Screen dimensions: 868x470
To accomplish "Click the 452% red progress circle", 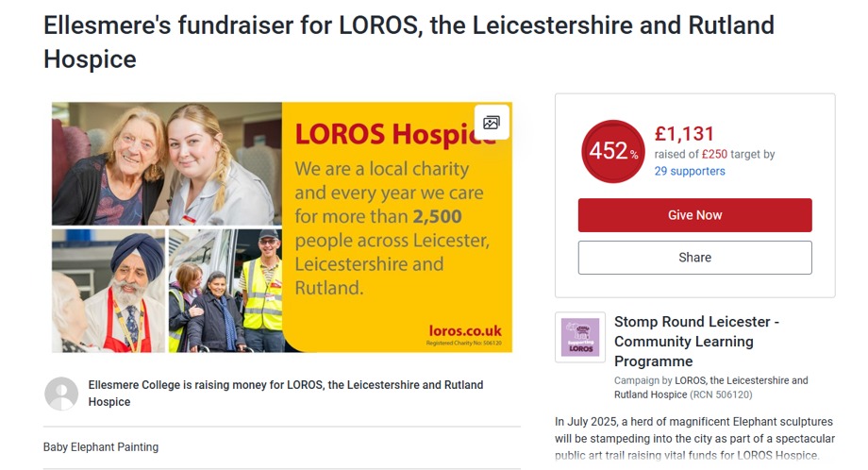I will coord(612,152).
